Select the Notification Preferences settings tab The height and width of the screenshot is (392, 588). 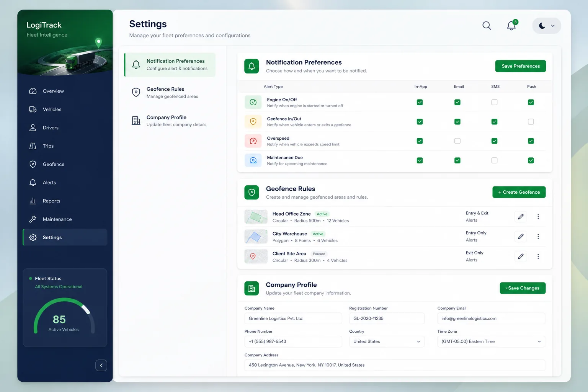click(x=170, y=65)
